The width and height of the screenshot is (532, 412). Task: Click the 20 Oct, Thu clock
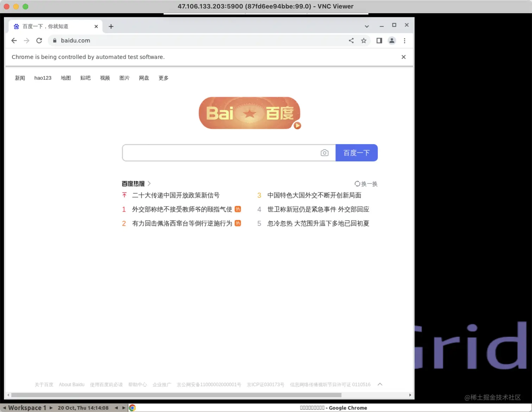83,408
